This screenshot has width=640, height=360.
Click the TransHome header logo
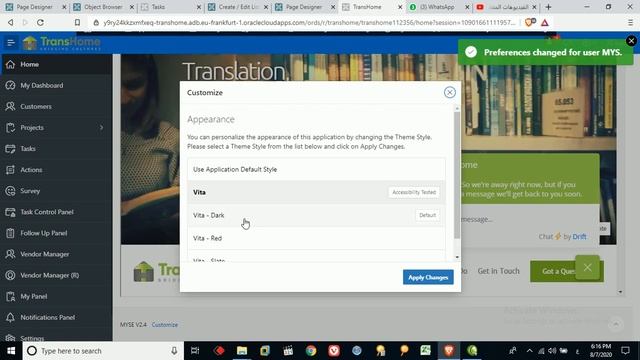pos(62,42)
